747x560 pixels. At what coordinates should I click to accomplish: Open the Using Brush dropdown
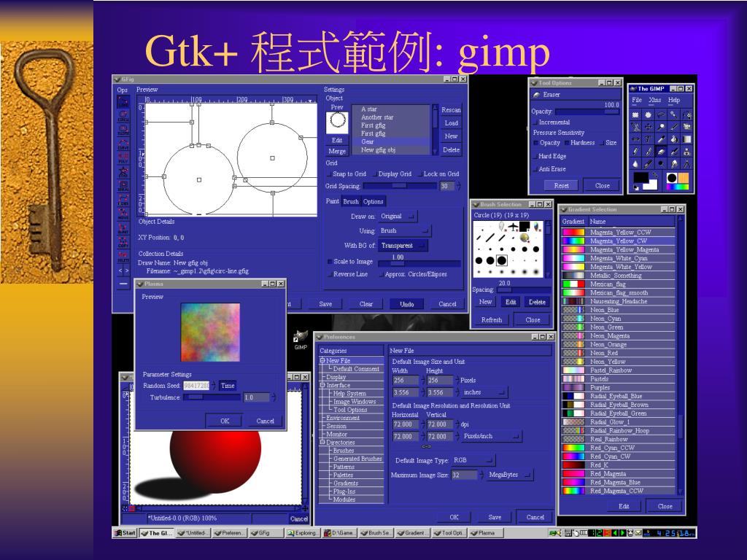coord(404,231)
